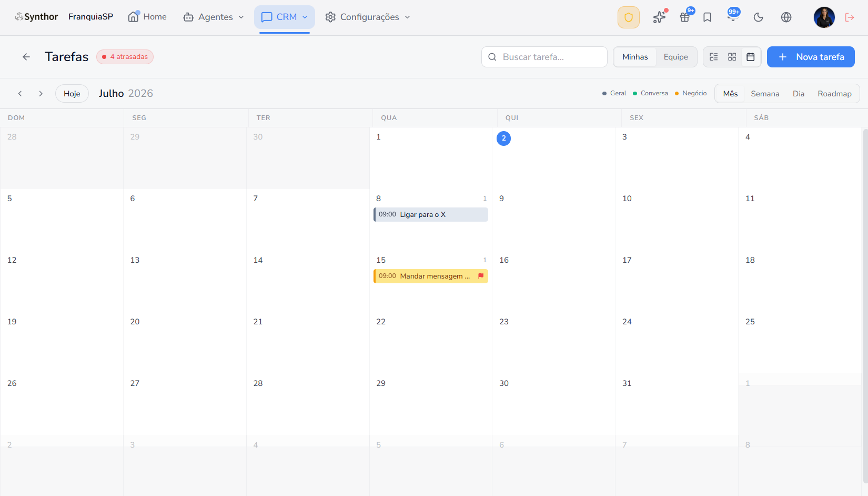This screenshot has width=868, height=496.
Task: Switch to list view icon
Action: point(714,57)
